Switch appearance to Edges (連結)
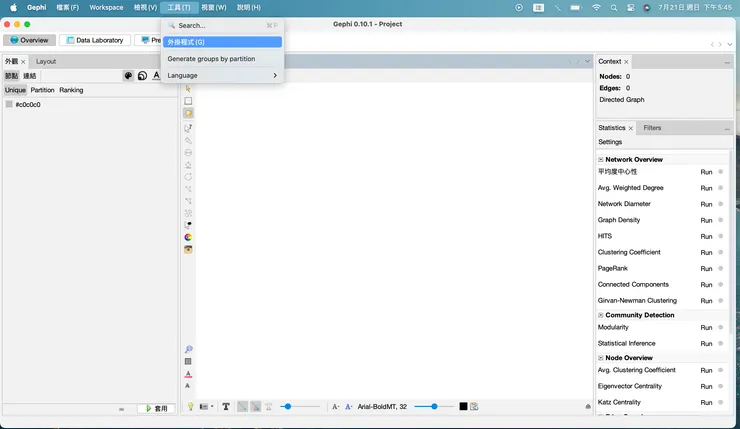740x429 pixels. pyautogui.click(x=29, y=76)
